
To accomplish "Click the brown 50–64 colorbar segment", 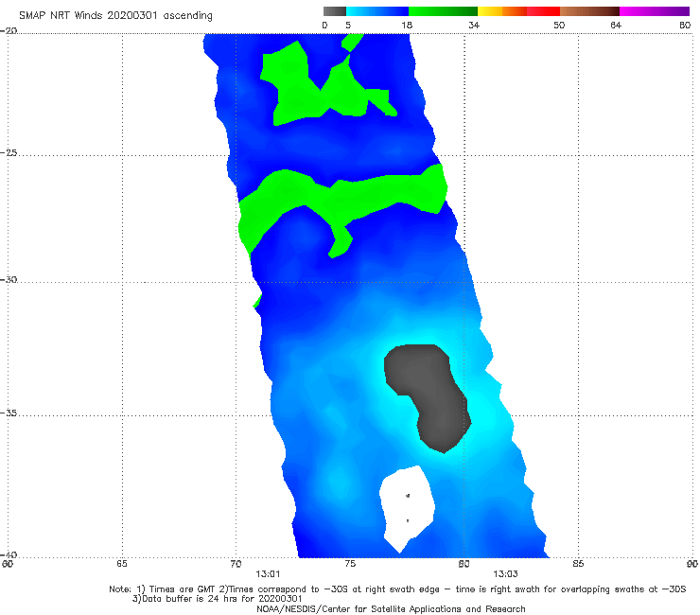I will coord(589,11).
